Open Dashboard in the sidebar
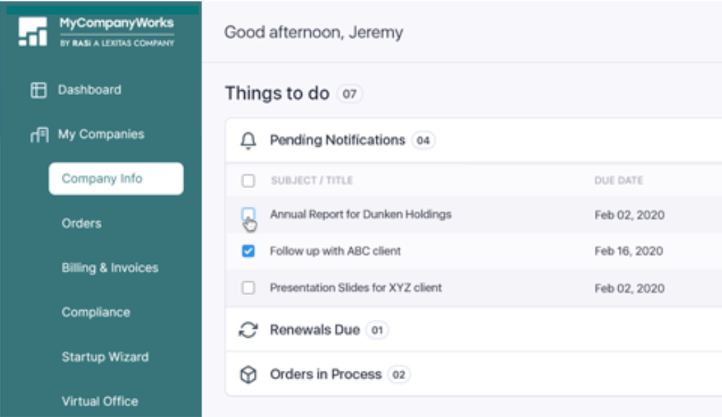The height and width of the screenshot is (417, 722). click(x=89, y=90)
